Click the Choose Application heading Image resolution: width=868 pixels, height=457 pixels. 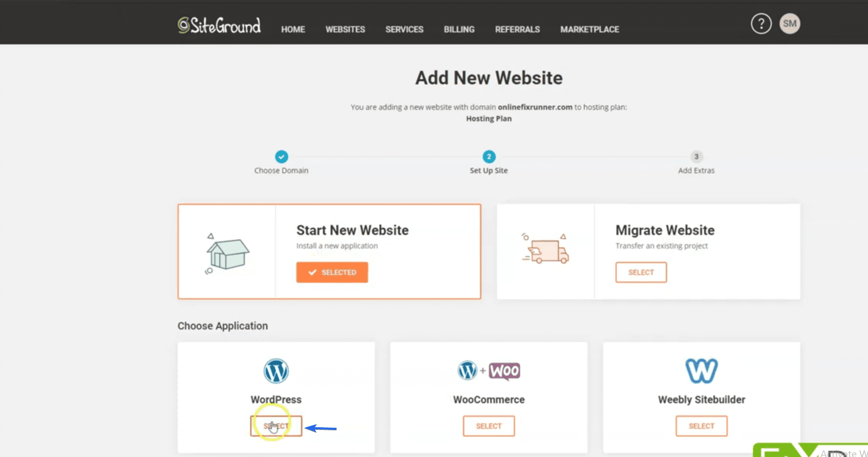[223, 326]
